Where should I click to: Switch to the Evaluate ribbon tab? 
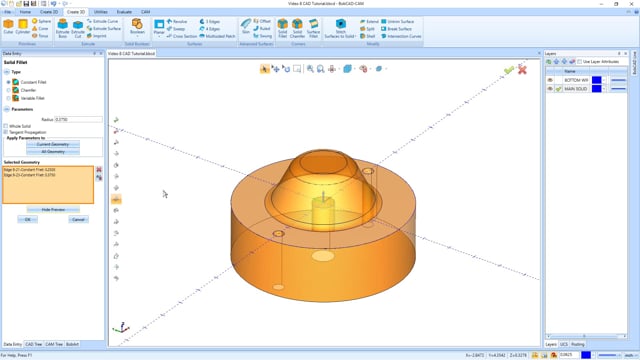[x=124, y=12]
